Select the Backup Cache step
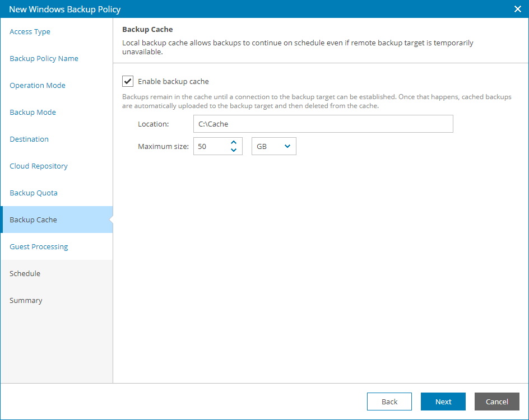This screenshot has width=529, height=420. pos(33,220)
